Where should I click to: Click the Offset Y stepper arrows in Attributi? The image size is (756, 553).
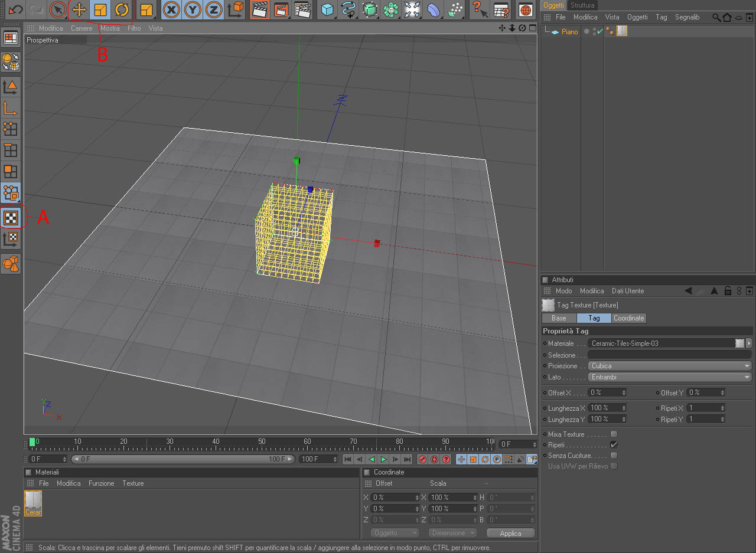[x=722, y=392]
